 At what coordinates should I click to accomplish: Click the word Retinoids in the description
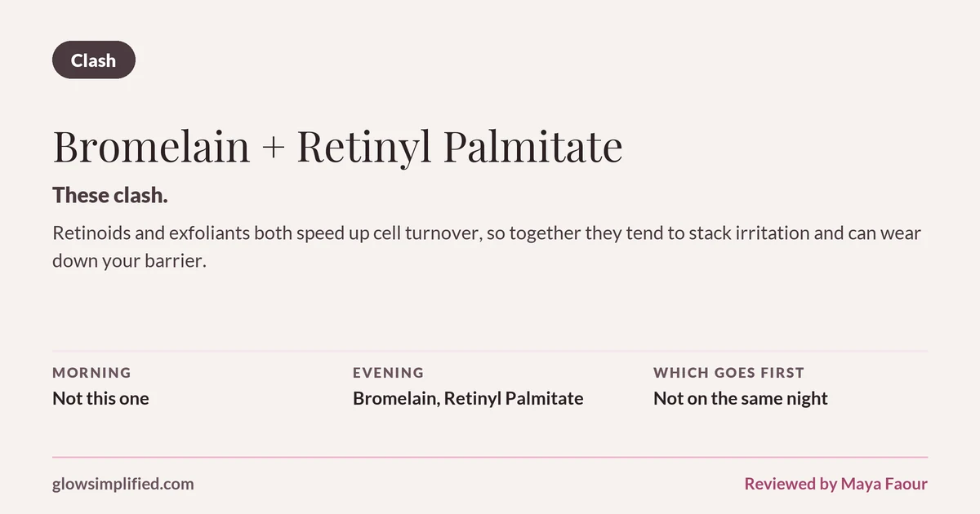coord(87,233)
